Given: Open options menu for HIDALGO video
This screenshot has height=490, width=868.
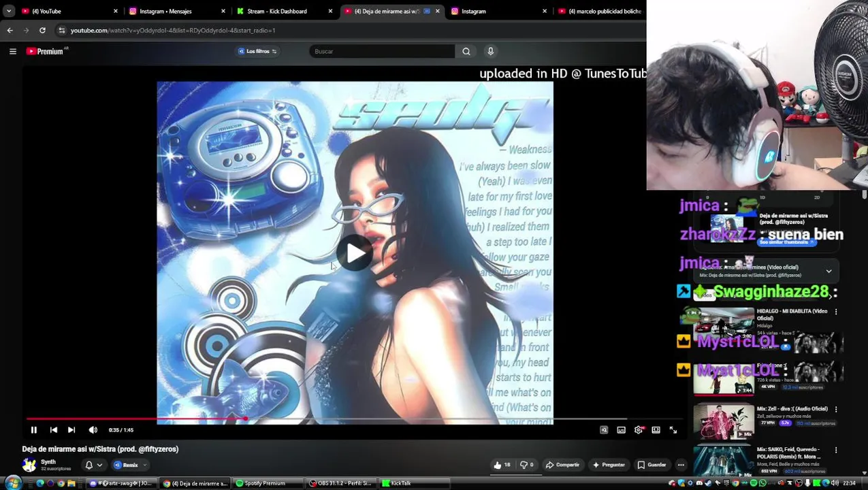Looking at the screenshot, I should coord(836,312).
